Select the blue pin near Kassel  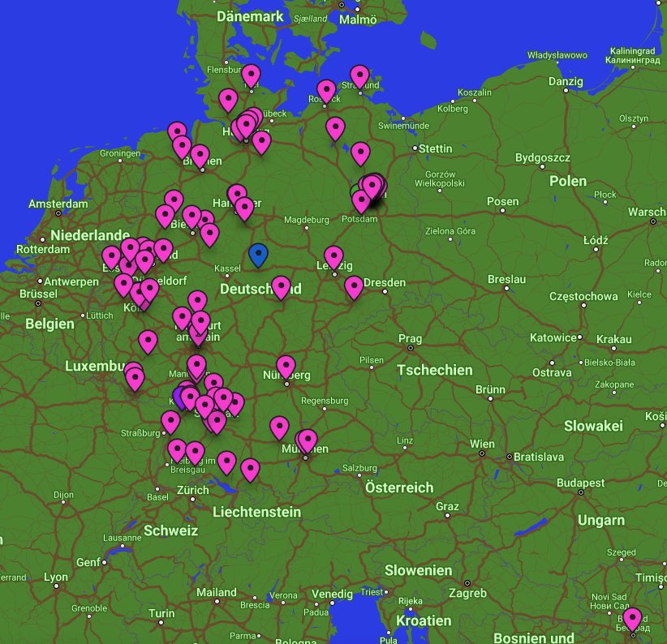click(x=258, y=254)
